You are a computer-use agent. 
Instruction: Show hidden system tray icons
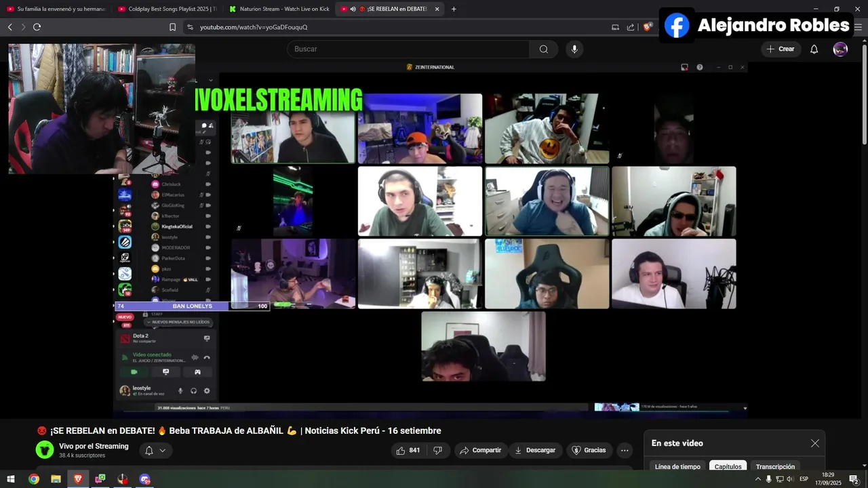tap(758, 479)
